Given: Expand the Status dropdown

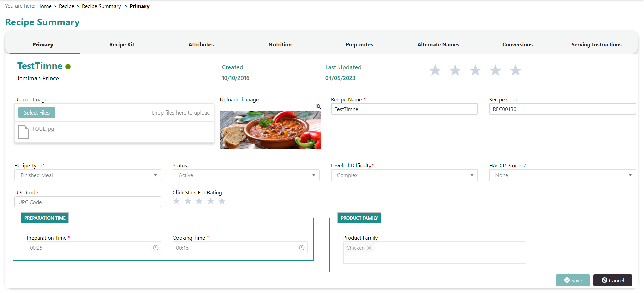Looking at the screenshot, I should pyautogui.click(x=246, y=175).
